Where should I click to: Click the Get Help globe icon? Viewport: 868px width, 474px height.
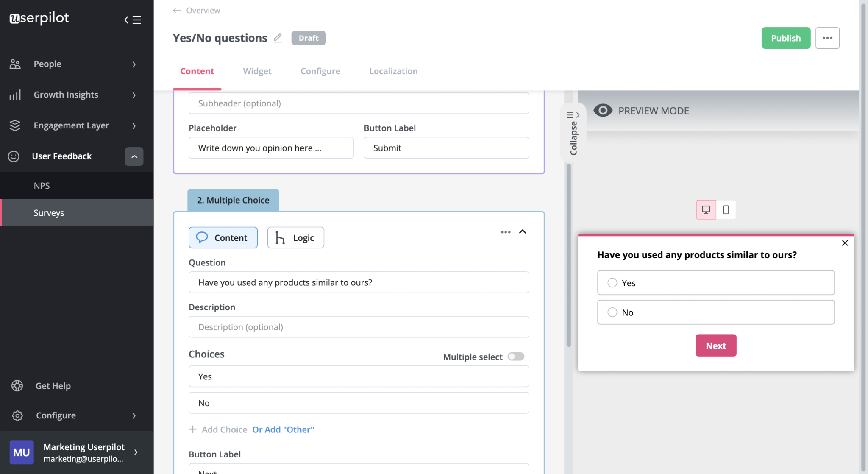(17, 386)
